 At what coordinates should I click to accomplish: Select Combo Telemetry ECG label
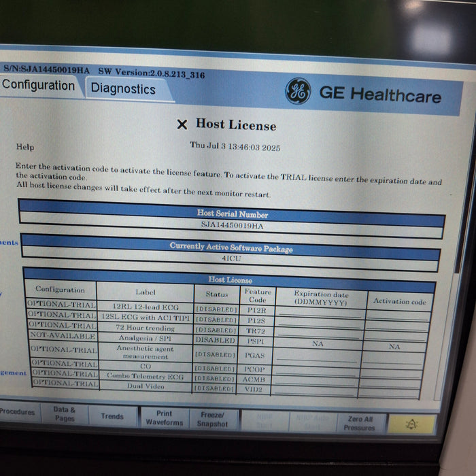[x=145, y=377]
